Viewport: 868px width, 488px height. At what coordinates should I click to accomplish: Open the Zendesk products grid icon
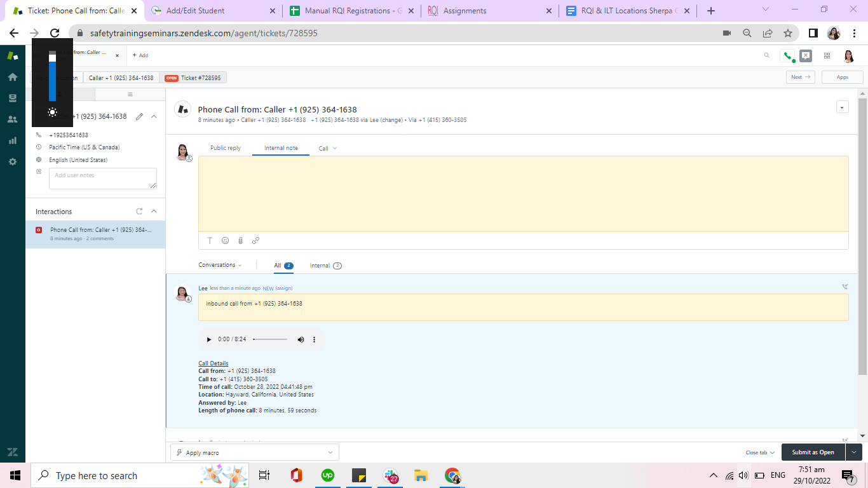point(827,56)
